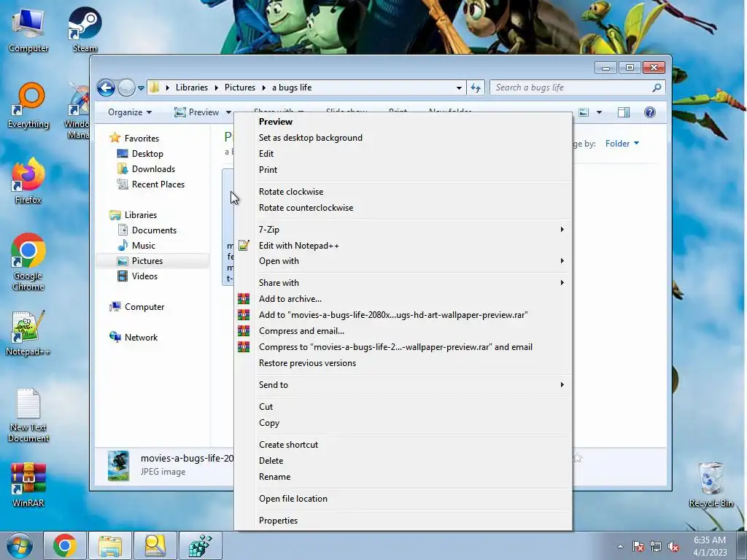Launch the Everything search shortcut
This screenshot has width=747, height=560.
pos(28,106)
